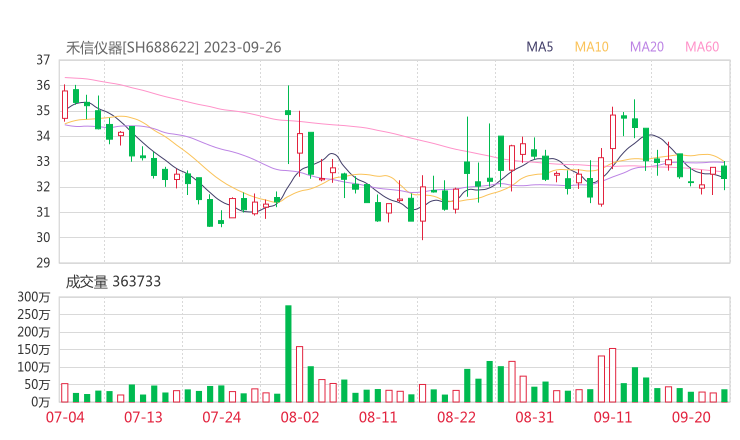
Task: Select the 250万 volume axis label
Action: click(34, 314)
